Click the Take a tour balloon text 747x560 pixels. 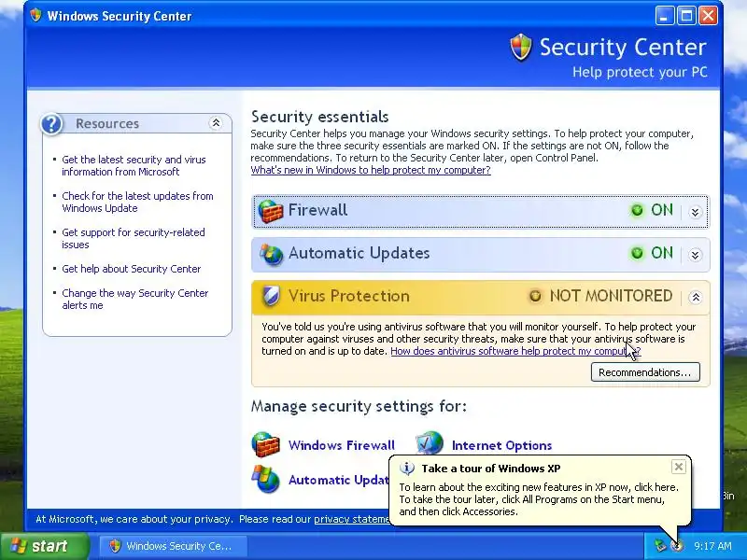point(539,499)
